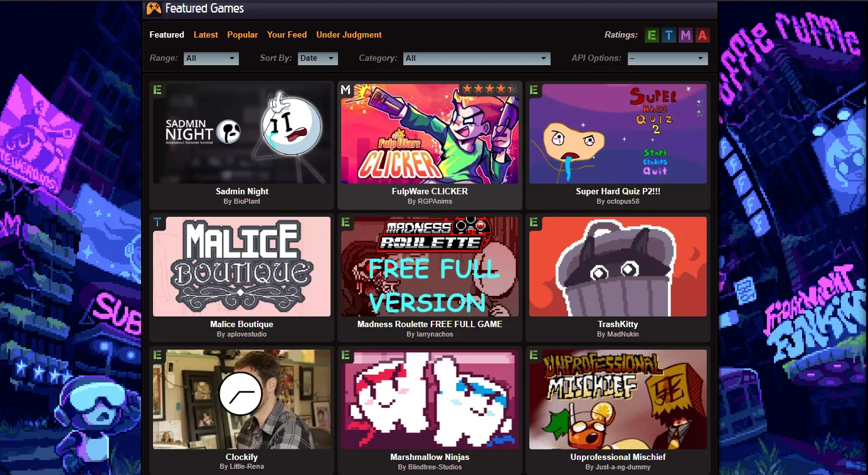Click the red A rating icon
Image resolution: width=868 pixels, height=475 pixels.
pyautogui.click(x=702, y=35)
